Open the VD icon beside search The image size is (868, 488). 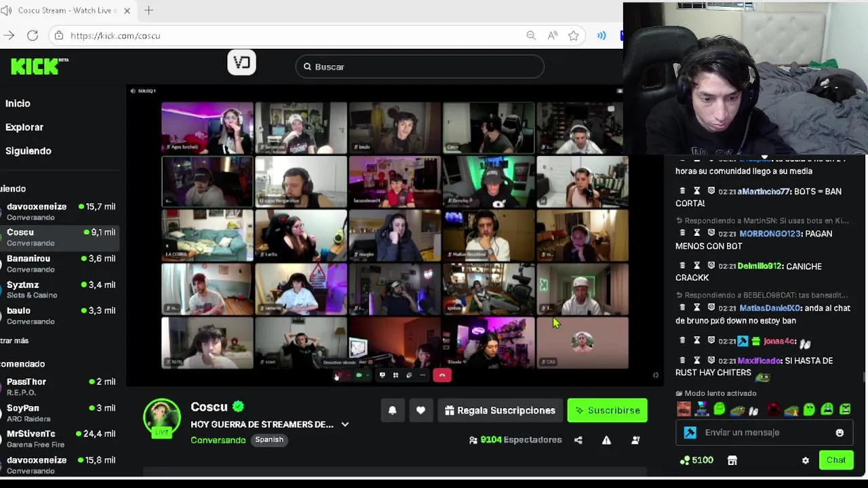tap(242, 62)
